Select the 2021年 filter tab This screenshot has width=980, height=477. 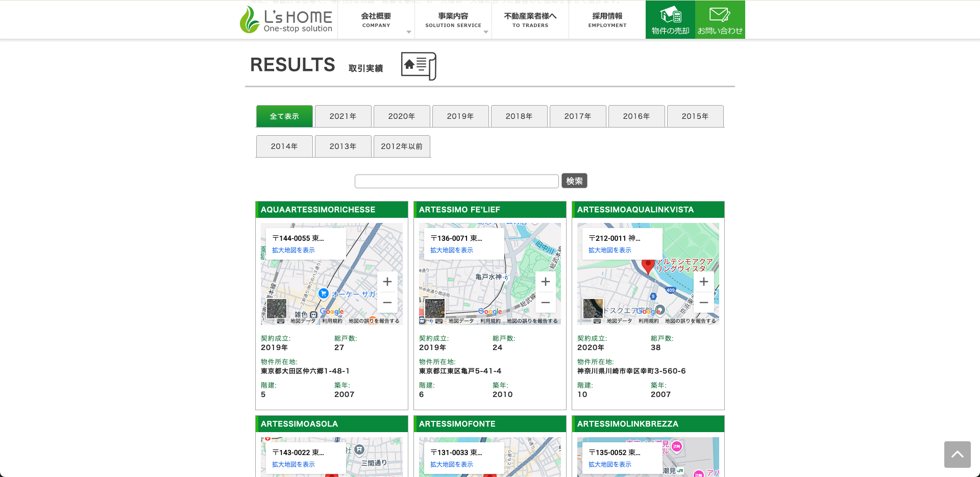(343, 116)
